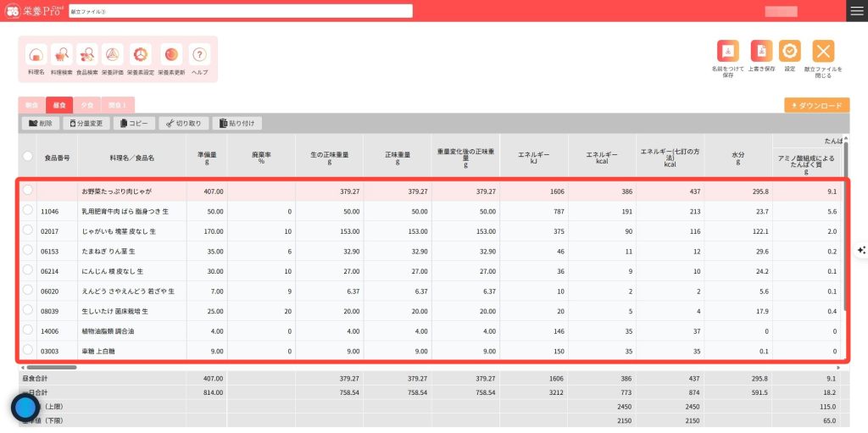The image size is (868, 433).
Task: Open the ヘルプ help icon
Action: (x=200, y=55)
